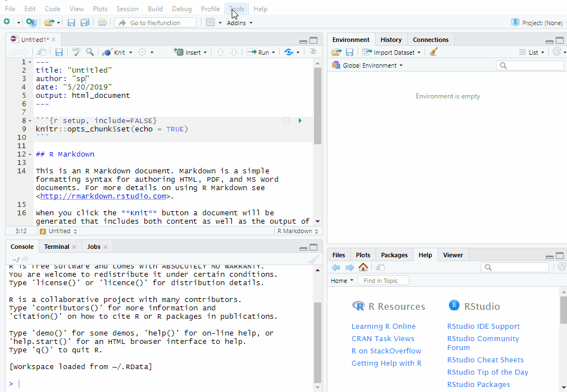Switch to the Packages tab
This screenshot has height=392, width=567.
point(394,255)
